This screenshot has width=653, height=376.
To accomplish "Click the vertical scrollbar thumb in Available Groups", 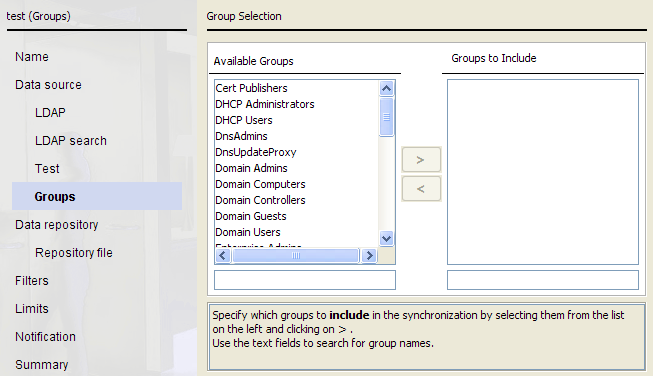I will tap(386, 117).
